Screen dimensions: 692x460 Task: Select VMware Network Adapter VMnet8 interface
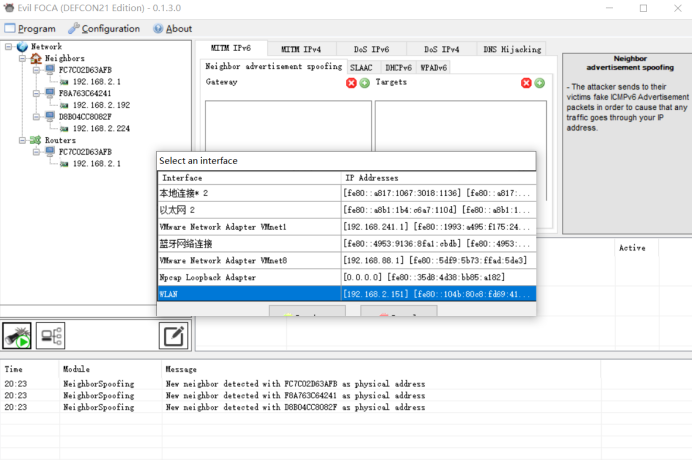click(x=347, y=260)
